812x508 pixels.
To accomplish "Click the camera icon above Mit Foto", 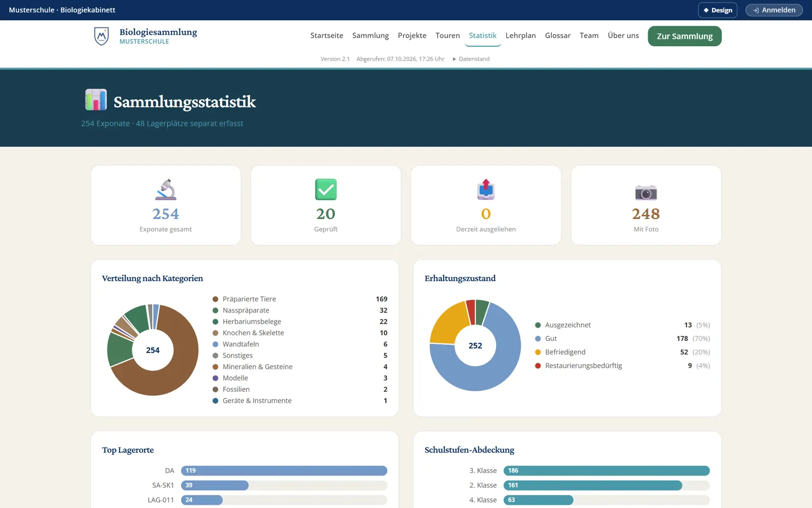I will 646,192.
